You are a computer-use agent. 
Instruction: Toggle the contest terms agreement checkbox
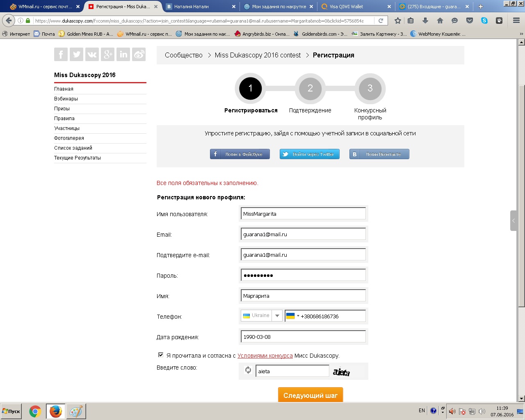click(x=161, y=355)
